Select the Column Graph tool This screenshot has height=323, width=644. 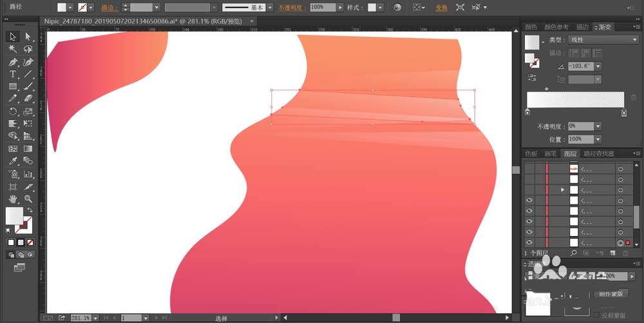[28, 174]
